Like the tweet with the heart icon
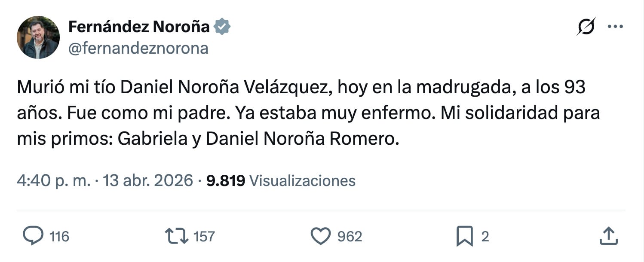 pyautogui.click(x=322, y=235)
